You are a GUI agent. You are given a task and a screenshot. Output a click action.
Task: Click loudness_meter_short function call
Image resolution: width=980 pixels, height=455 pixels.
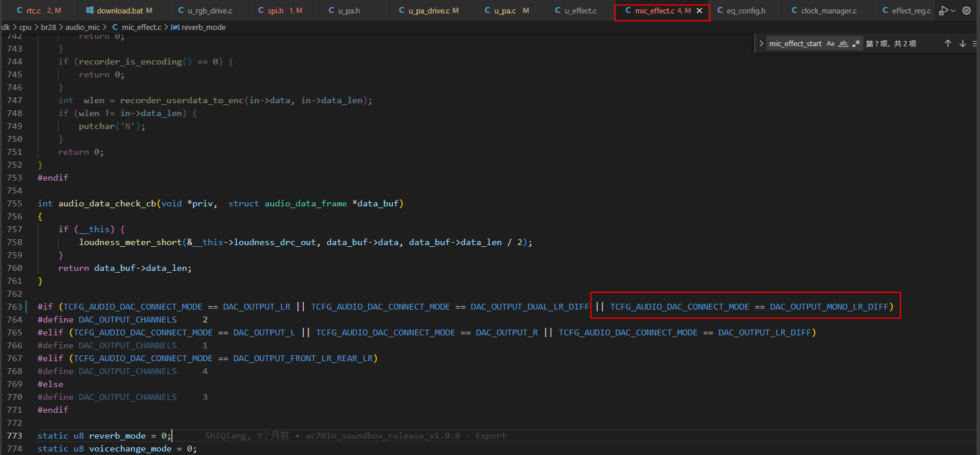[130, 242]
